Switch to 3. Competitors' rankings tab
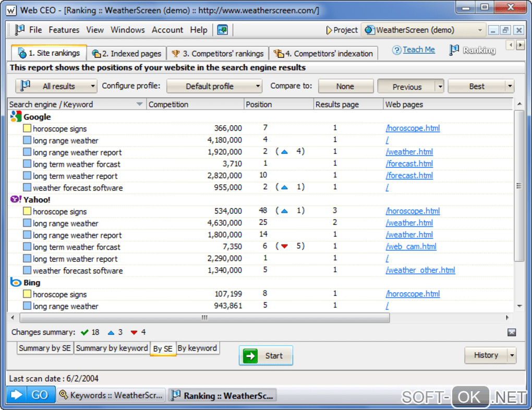Screen dimensions: 532x410 point(218,54)
